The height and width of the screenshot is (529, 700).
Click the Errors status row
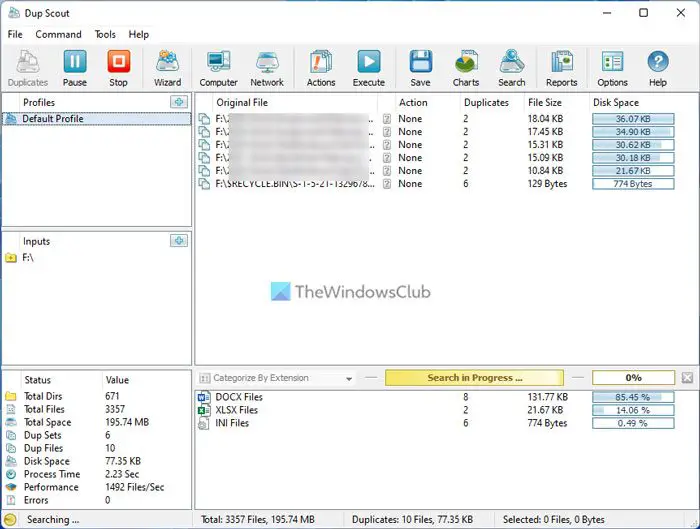click(x=97, y=500)
